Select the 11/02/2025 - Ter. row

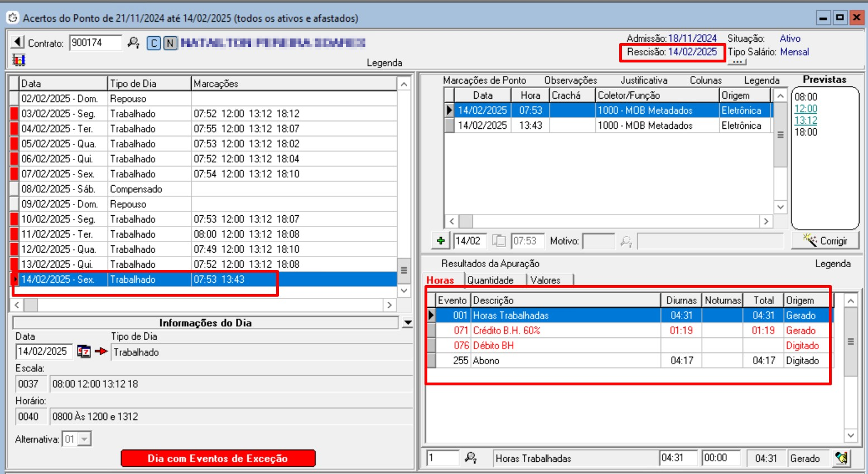[x=204, y=234]
